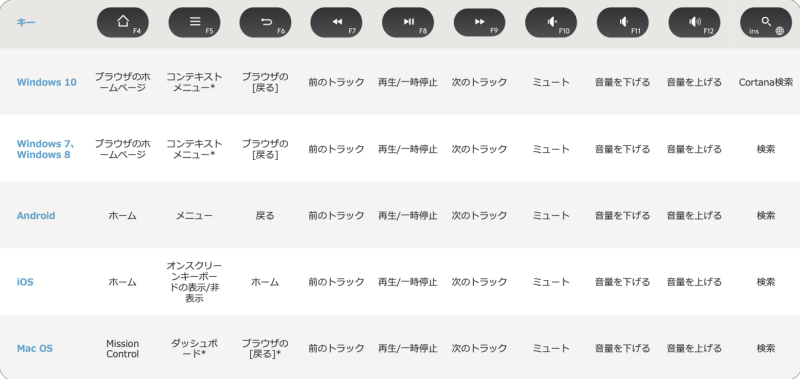Click the オンスクリーンキーボード cell in iOS row

[x=194, y=282]
